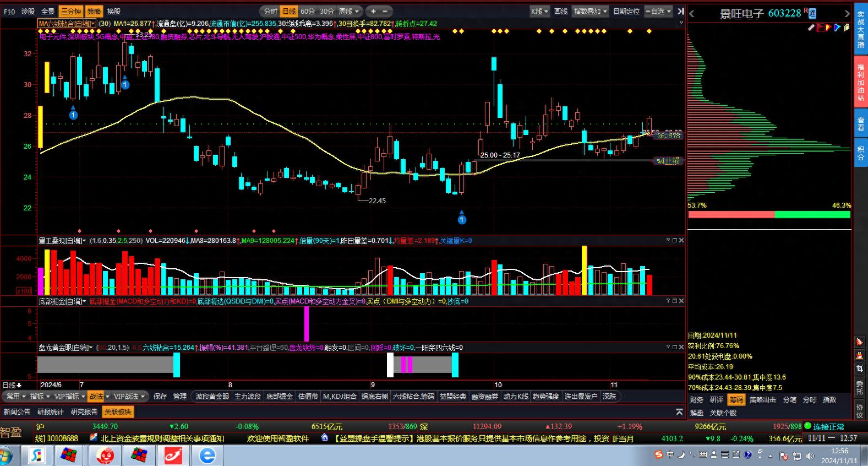Close the volume indicator sub-panel

pos(681,240)
